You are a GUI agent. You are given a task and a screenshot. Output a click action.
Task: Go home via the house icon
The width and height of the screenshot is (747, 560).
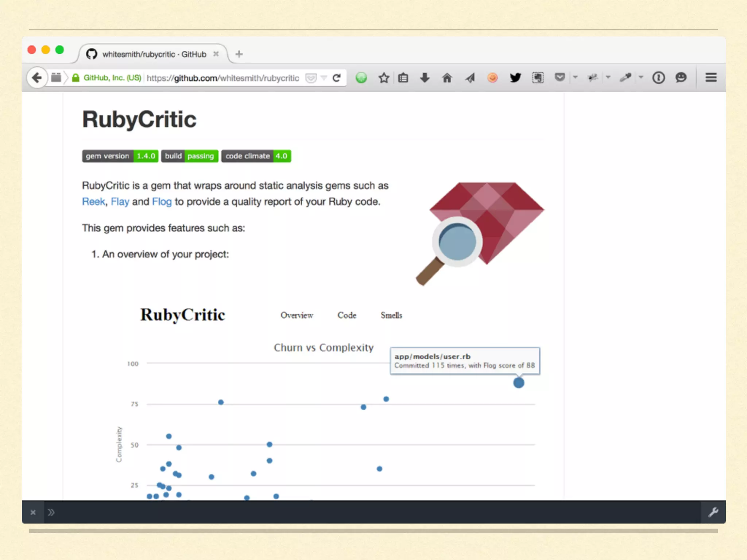[x=447, y=78]
